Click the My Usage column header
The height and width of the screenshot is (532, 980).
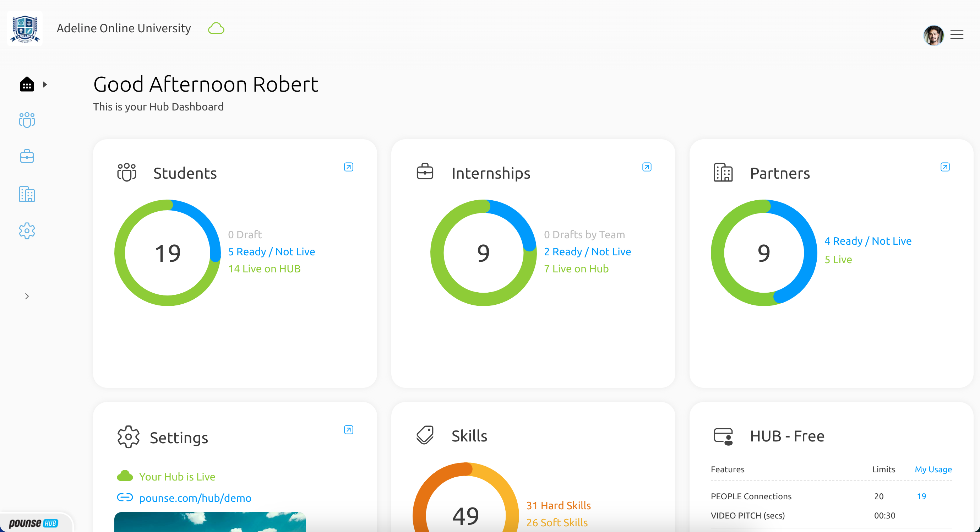[x=933, y=469]
